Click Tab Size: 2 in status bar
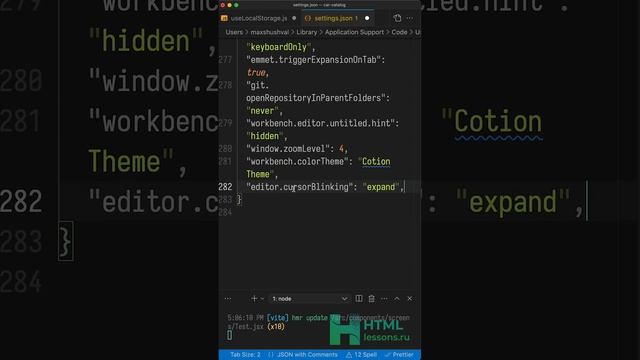640x360 pixels. point(245,355)
